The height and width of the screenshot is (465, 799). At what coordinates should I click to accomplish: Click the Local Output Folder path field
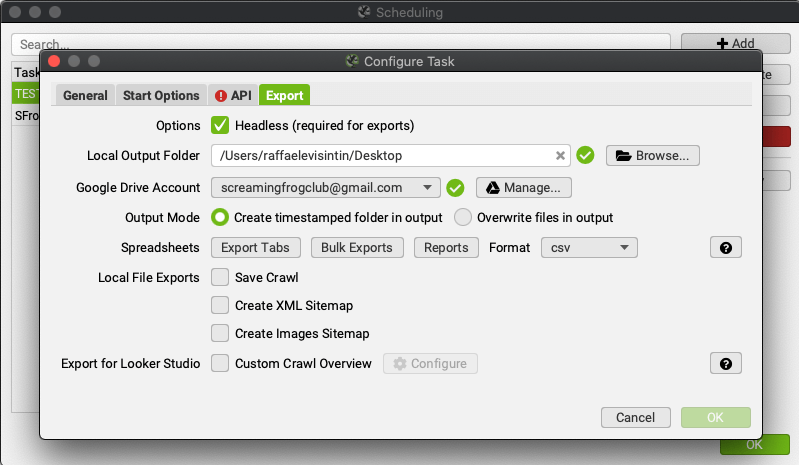tap(380, 156)
